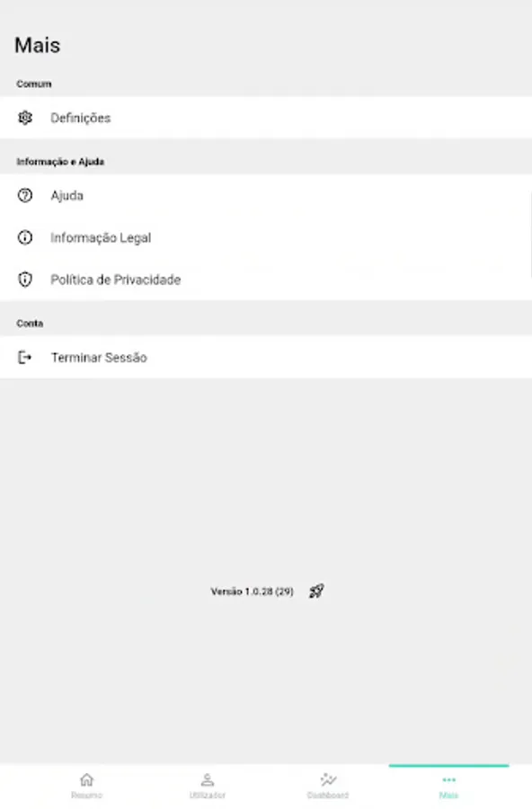Click the info circle icon for Informação Legal

point(25,237)
